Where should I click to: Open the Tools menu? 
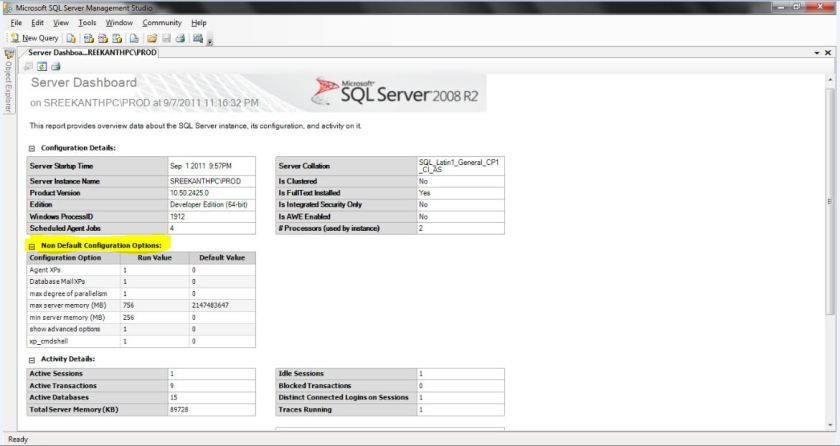(x=87, y=22)
